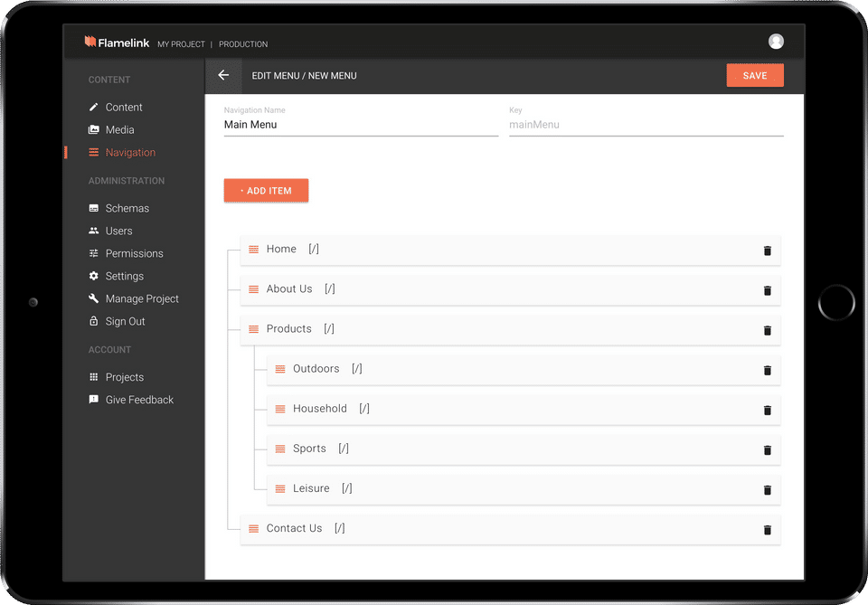Grab the Contact Us row drag handle
The height and width of the screenshot is (605, 868).
click(x=253, y=529)
